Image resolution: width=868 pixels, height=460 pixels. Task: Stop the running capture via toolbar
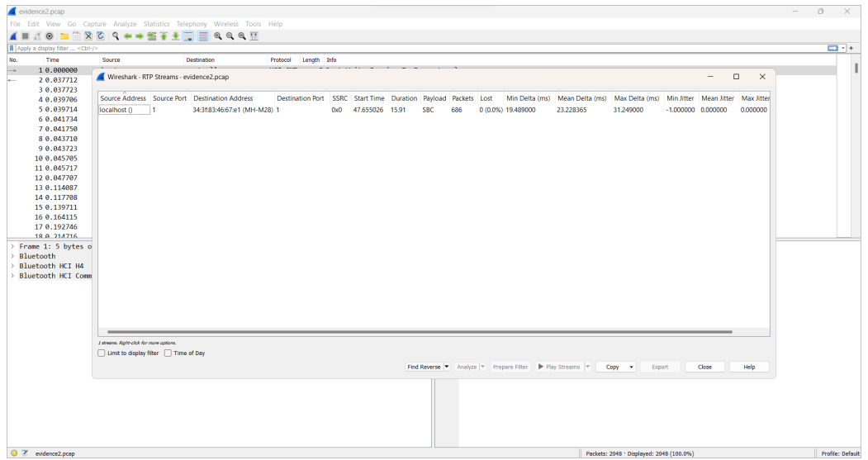coord(25,36)
